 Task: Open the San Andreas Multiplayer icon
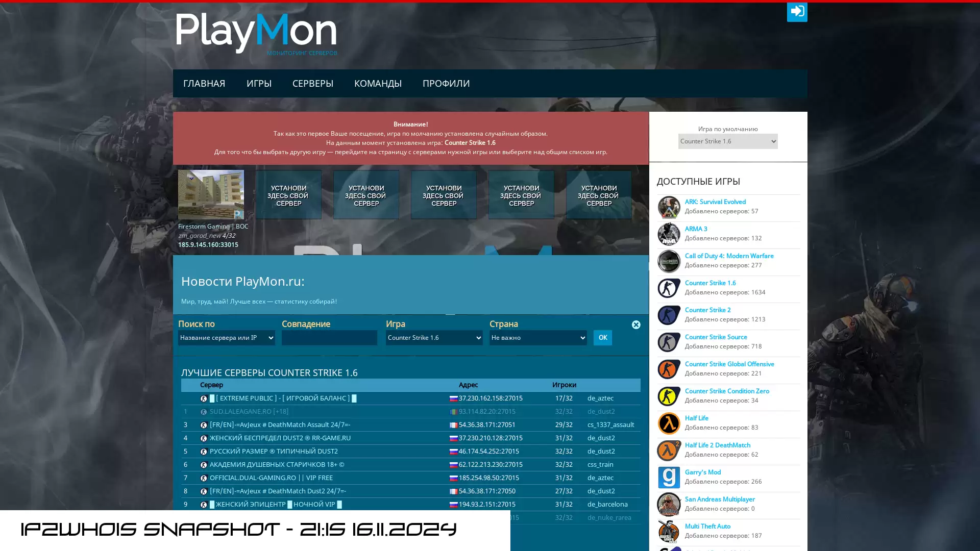pos(669,505)
